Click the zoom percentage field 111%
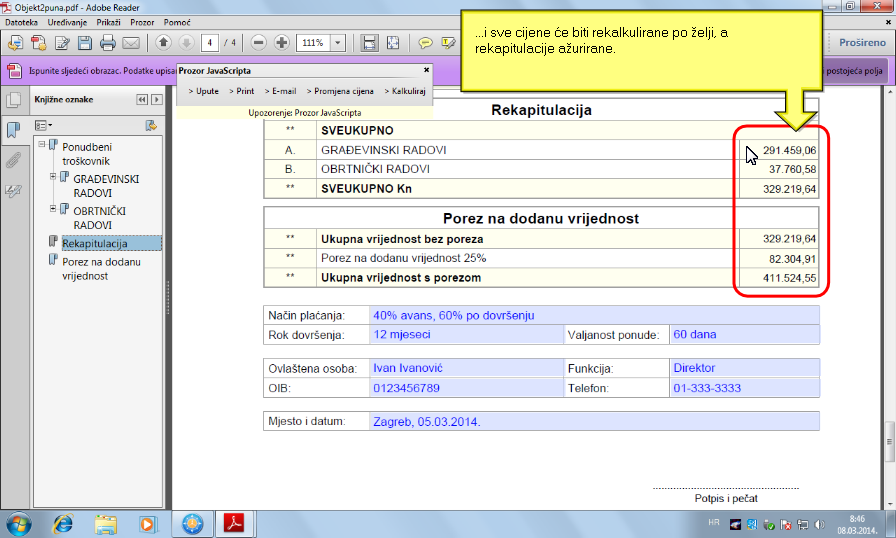This screenshot has width=896, height=538. tap(313, 43)
